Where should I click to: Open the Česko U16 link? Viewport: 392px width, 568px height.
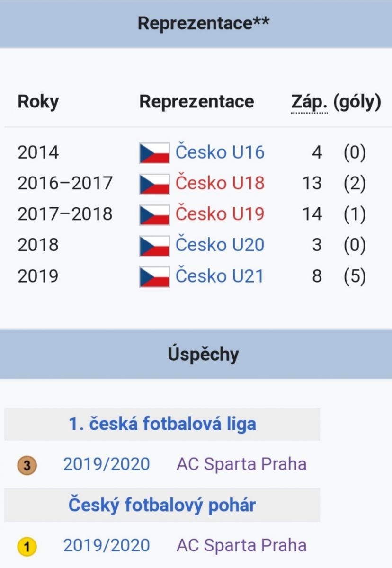(x=220, y=152)
